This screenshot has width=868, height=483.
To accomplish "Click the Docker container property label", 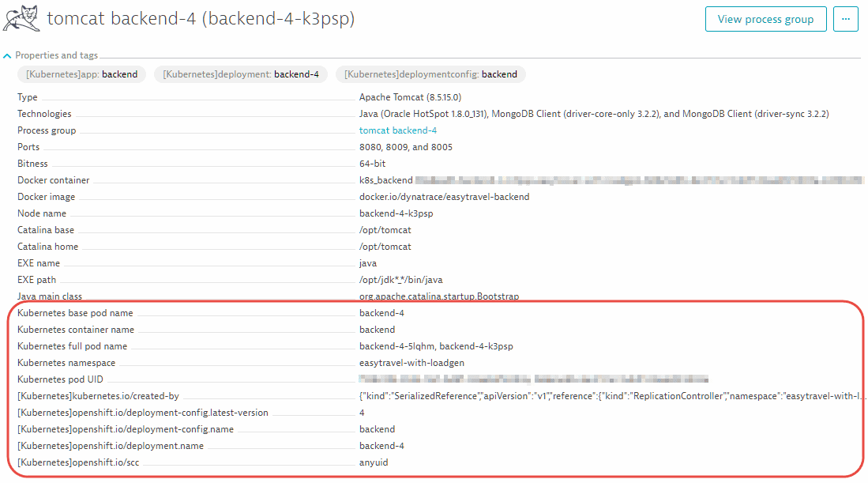I will coord(53,180).
